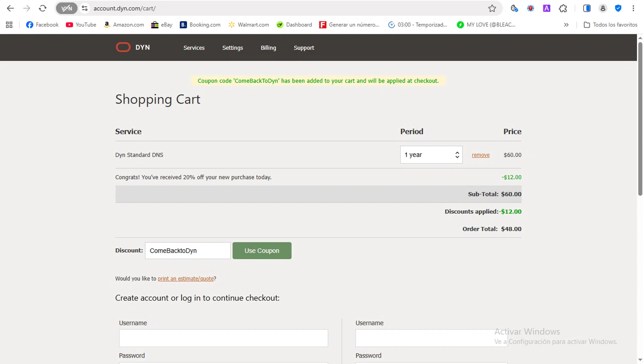The image size is (643, 364).
Task: Open the 'print an estimate/quote' link
Action: [186, 279]
